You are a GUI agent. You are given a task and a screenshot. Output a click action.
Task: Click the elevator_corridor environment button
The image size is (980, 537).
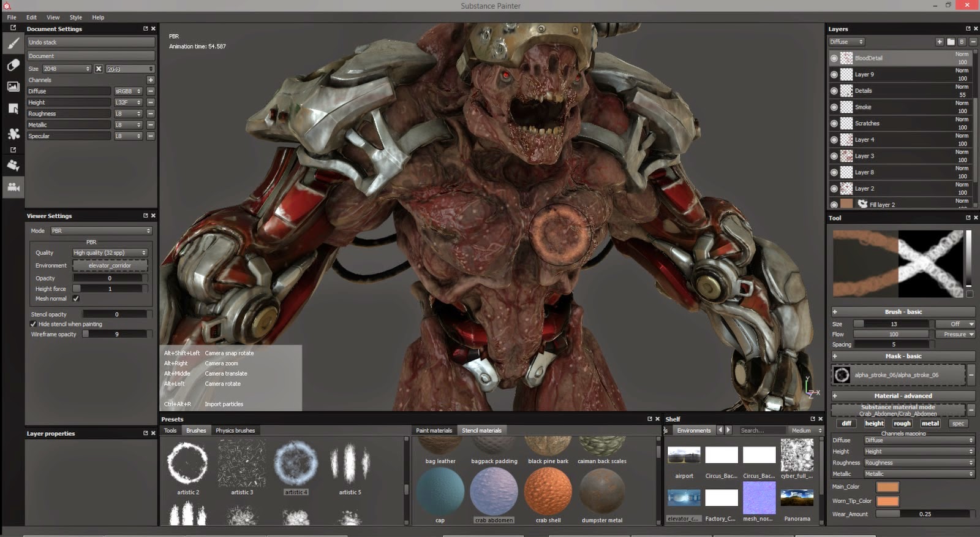[x=110, y=265]
